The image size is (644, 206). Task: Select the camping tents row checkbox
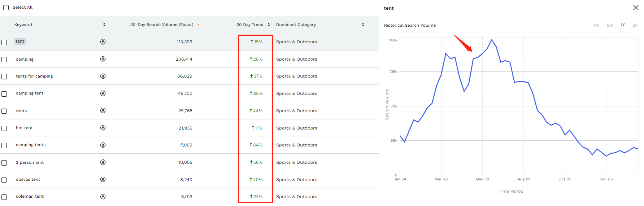(4, 145)
